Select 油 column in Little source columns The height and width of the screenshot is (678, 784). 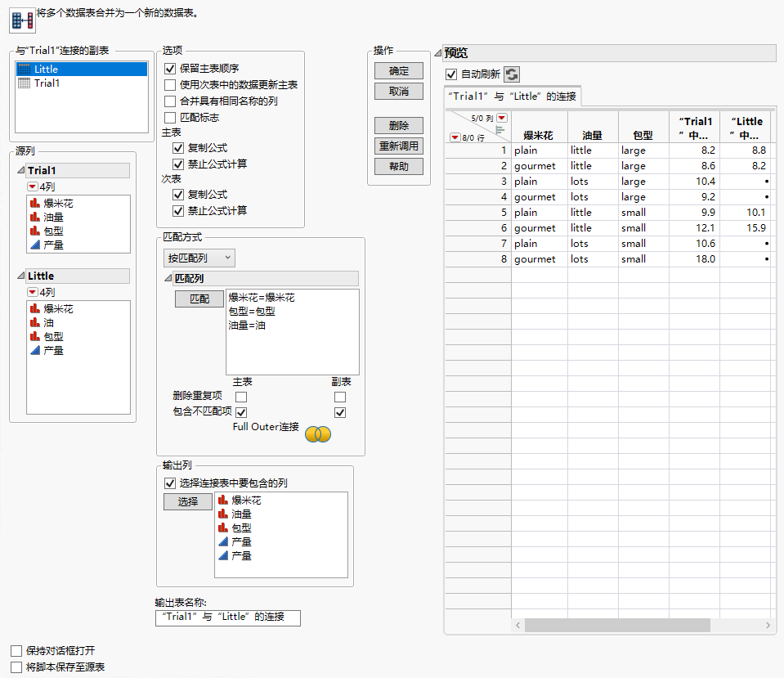click(x=48, y=323)
